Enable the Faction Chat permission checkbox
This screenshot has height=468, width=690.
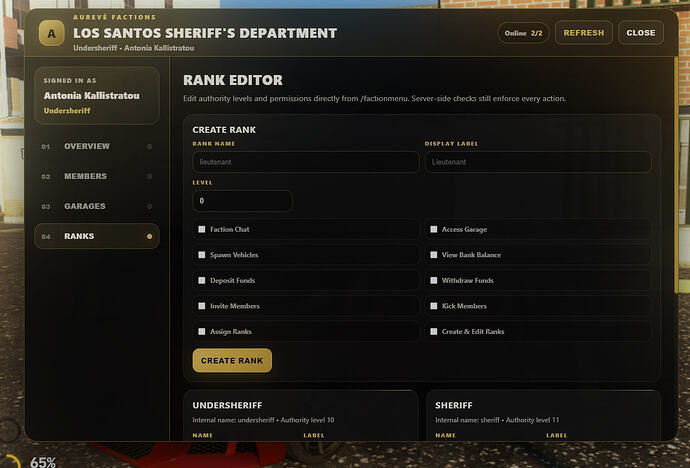(x=202, y=229)
